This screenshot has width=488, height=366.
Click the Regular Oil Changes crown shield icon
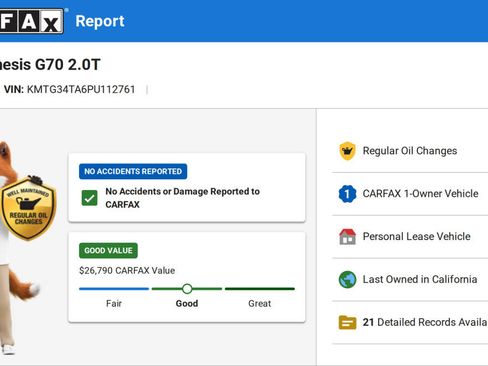coord(347,151)
